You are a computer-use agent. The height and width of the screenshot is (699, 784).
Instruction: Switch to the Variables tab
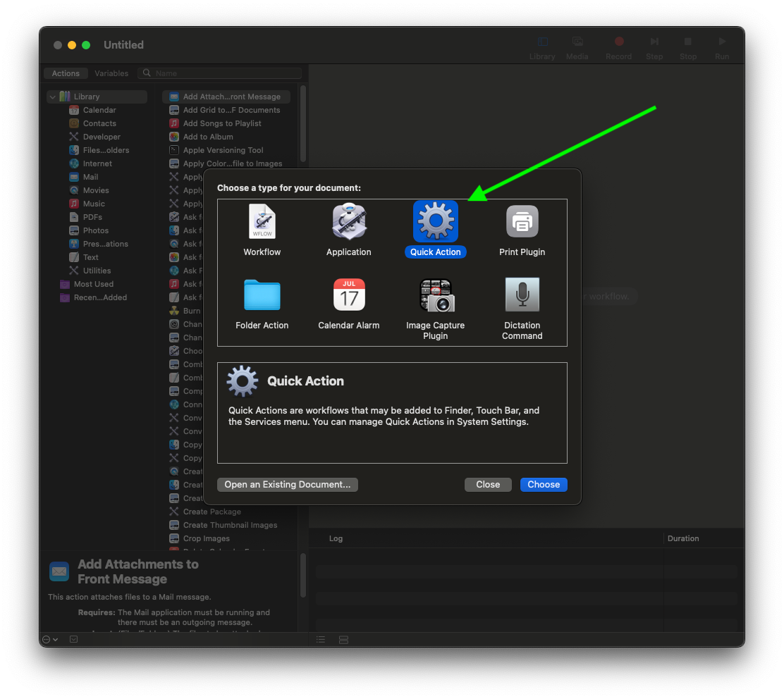tap(111, 73)
